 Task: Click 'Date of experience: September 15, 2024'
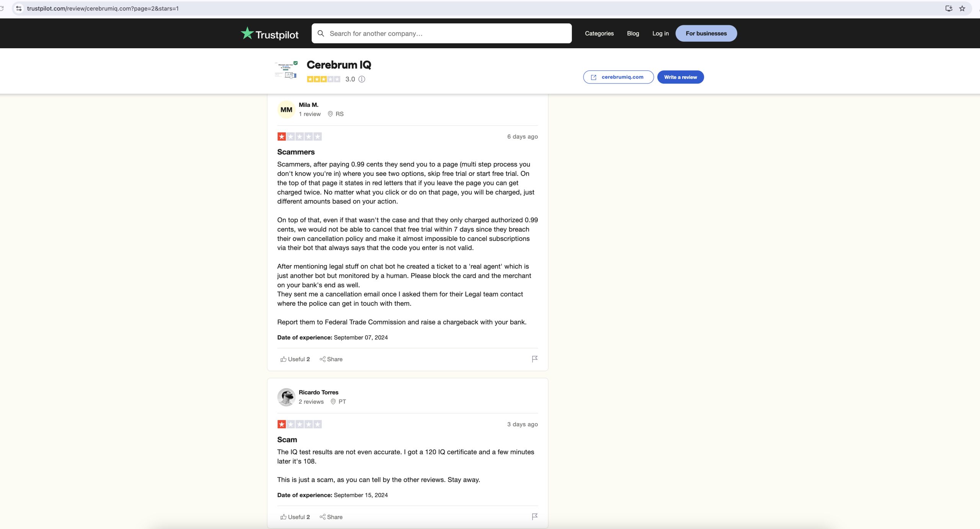pyautogui.click(x=332, y=495)
